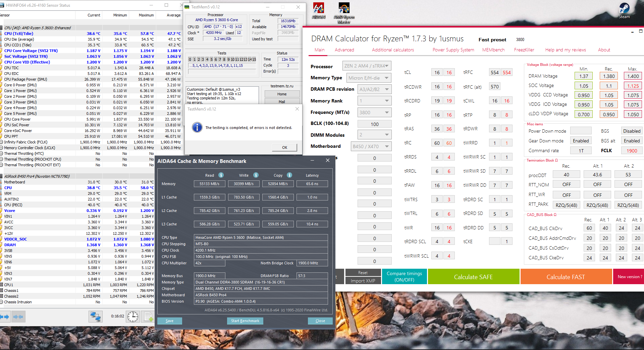This screenshot has width=644, height=350.
Task: Maximize the HWiNFO64 Sensor Status window
Action: (x=166, y=5)
